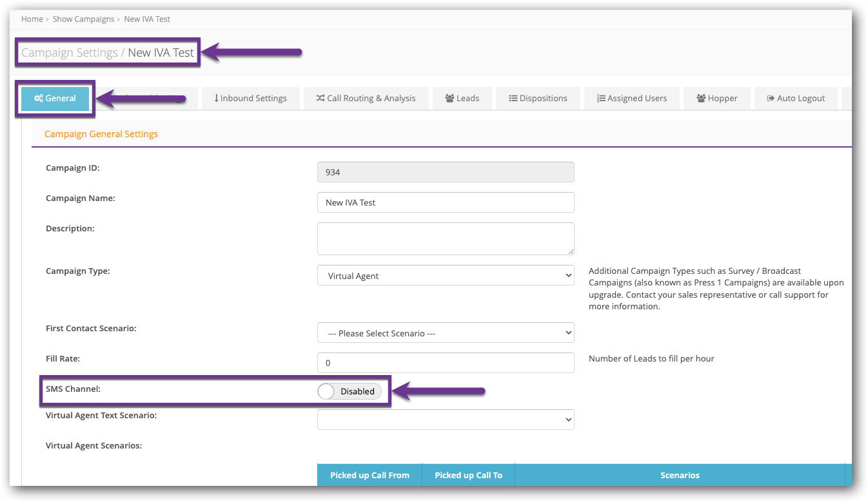The height and width of the screenshot is (502, 868).
Task: Click the Scenarios column header
Action: (x=680, y=475)
